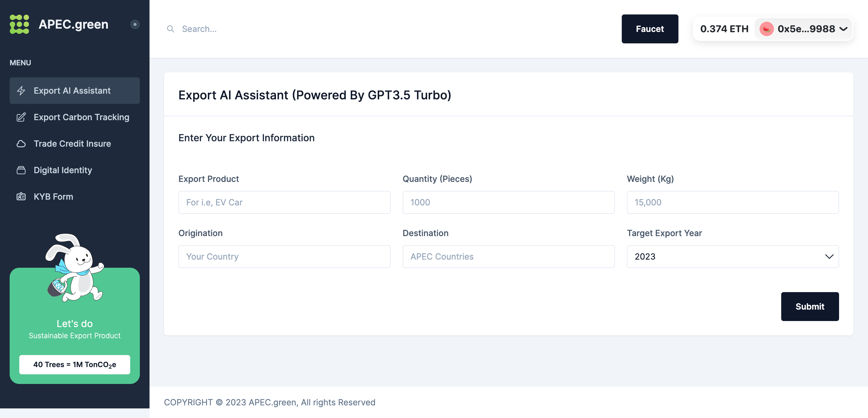The height and width of the screenshot is (418, 868).
Task: Click the search magnifier icon
Action: coord(171,29)
